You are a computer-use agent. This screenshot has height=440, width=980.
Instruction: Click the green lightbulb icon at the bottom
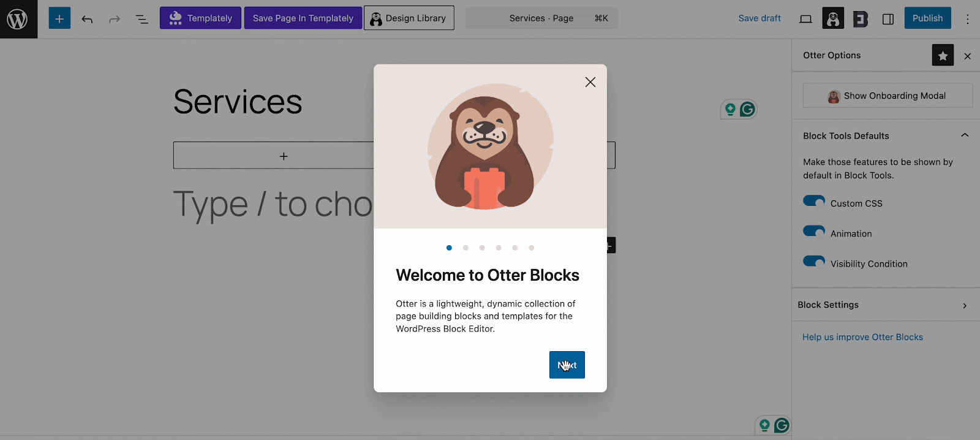point(764,425)
